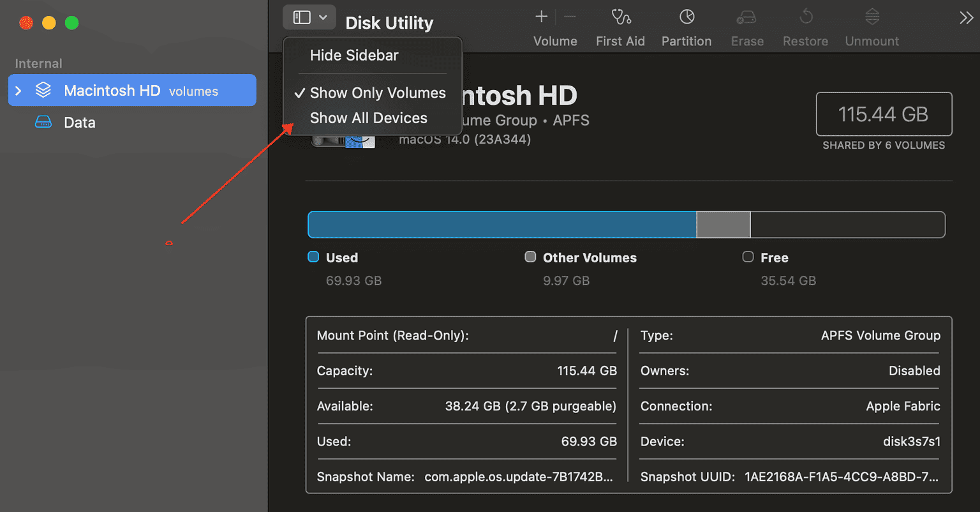This screenshot has height=512, width=980.
Task: Click the 115.44 GB capacity badge
Action: click(x=884, y=114)
